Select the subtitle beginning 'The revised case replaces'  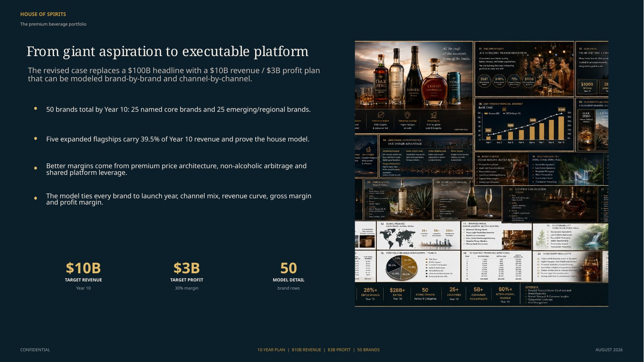174,74
